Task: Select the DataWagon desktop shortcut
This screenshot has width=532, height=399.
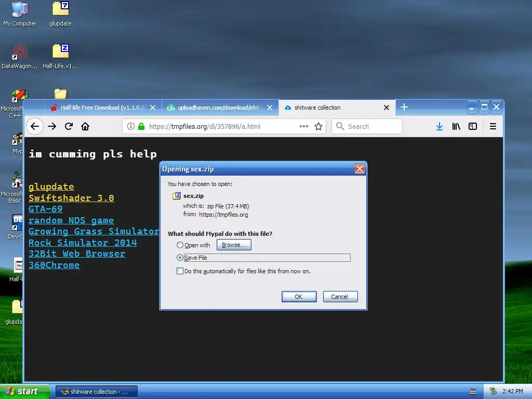Action: coord(20,57)
